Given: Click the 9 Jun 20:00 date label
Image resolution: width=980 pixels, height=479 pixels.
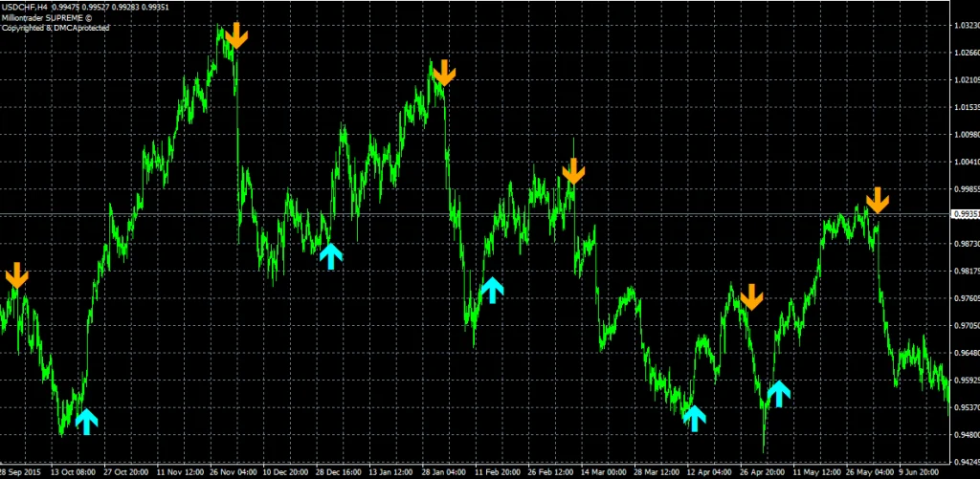Looking at the screenshot, I should [923, 472].
